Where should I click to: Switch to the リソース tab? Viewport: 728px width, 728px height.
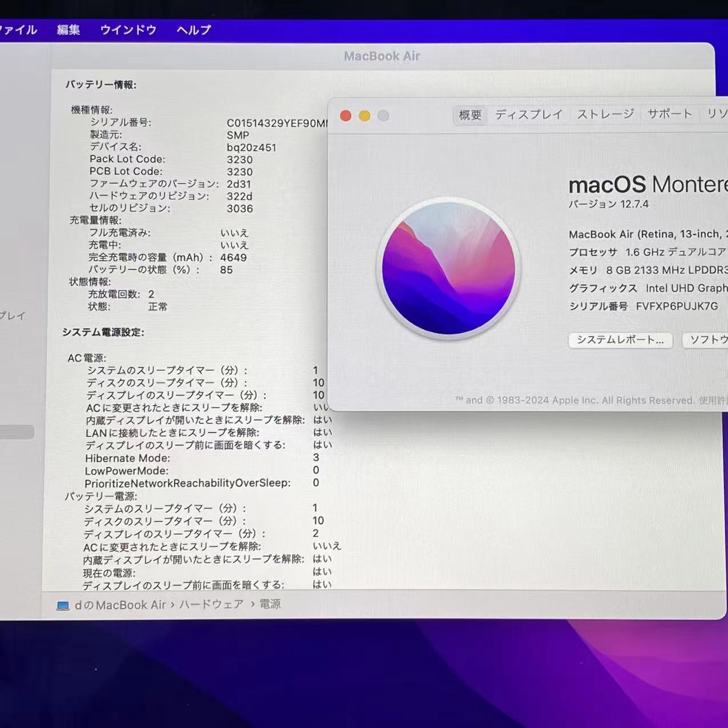tap(717, 114)
